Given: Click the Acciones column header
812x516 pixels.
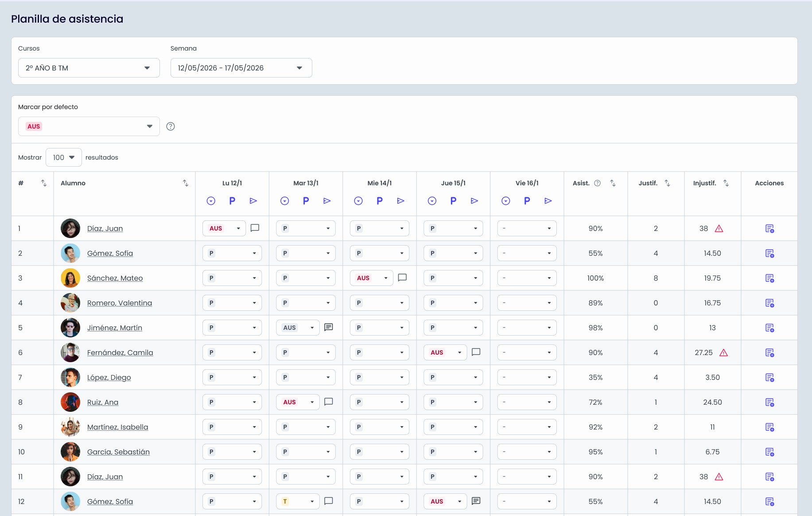Looking at the screenshot, I should (x=769, y=183).
